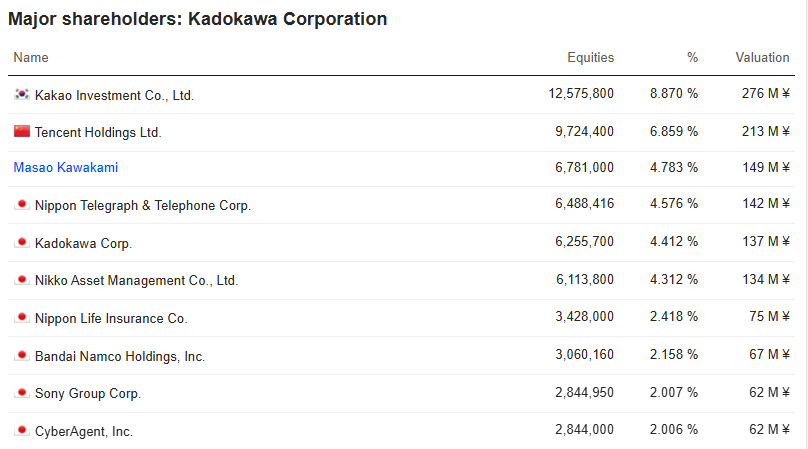Click the Japan flag next to Sony Group Corp.
The height and width of the screenshot is (449, 808).
[x=22, y=393]
